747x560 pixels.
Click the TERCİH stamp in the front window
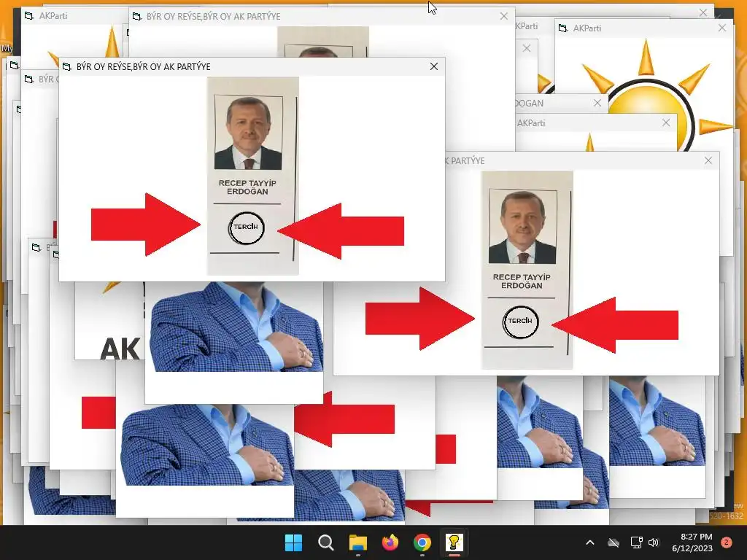[x=246, y=227]
